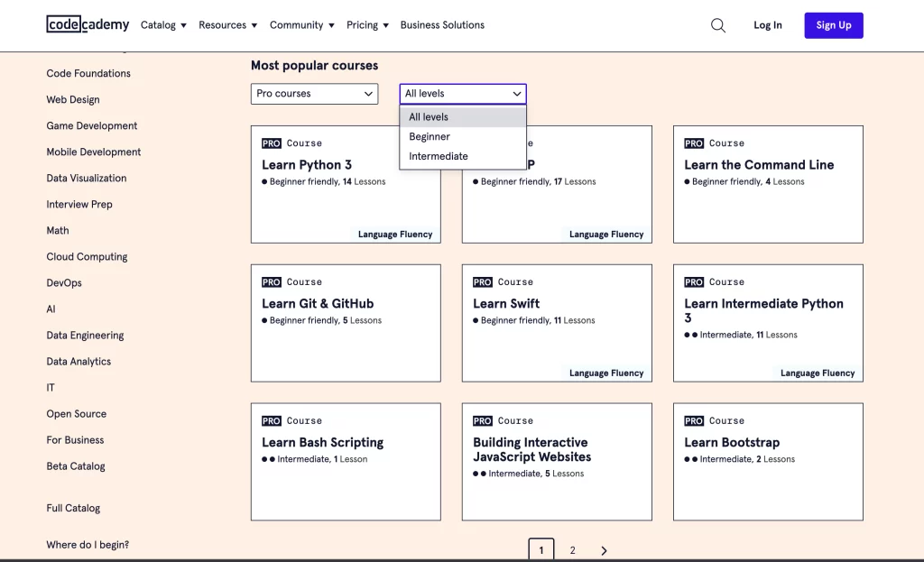This screenshot has width=924, height=562.
Task: Click the Most popular courses heading
Action: [315, 65]
